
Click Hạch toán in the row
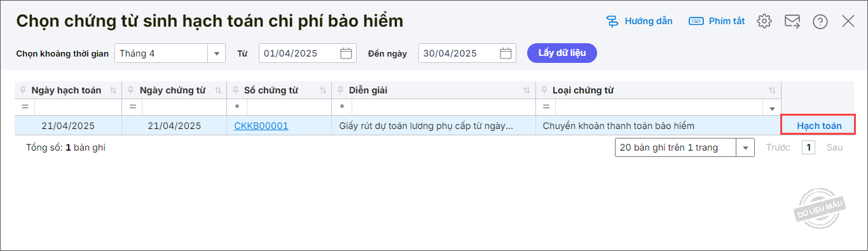coord(819,125)
